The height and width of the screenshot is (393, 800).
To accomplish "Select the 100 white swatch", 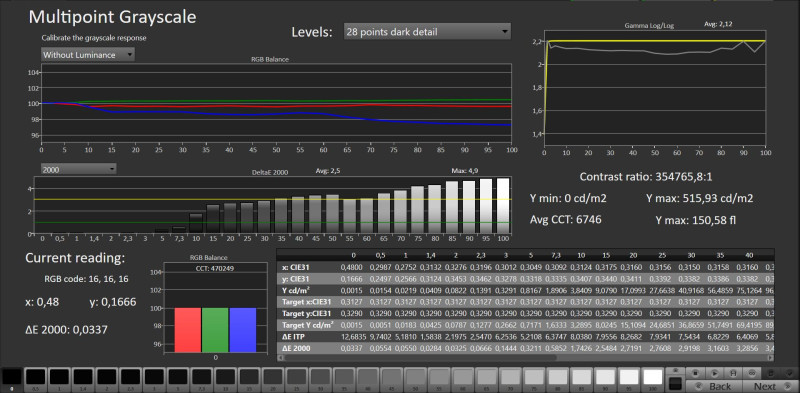I will click(653, 379).
